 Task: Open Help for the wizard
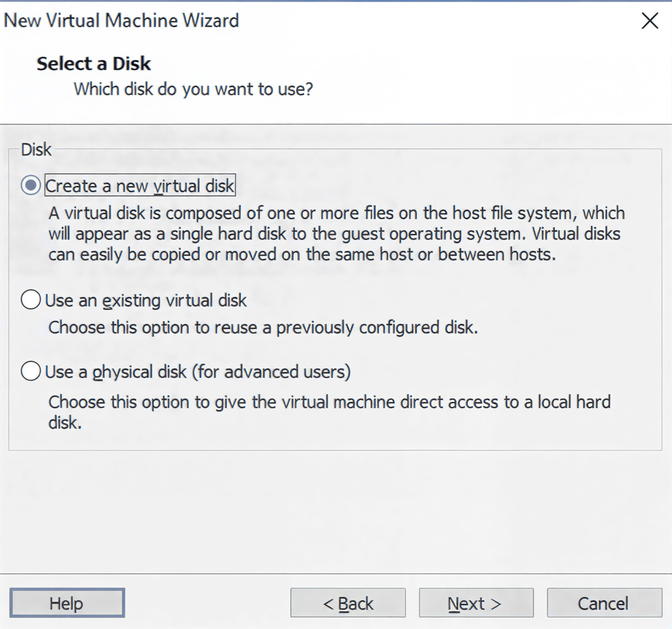tap(67, 603)
